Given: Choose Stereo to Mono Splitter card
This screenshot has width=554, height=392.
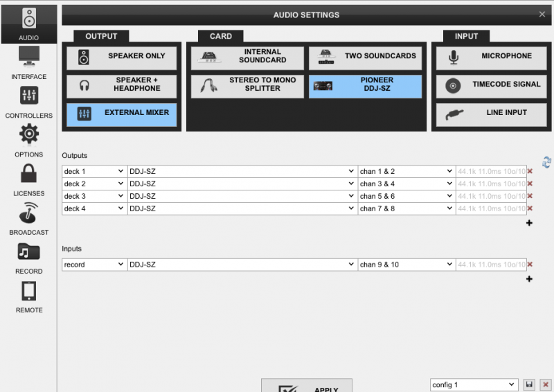Looking at the screenshot, I should click(247, 87).
